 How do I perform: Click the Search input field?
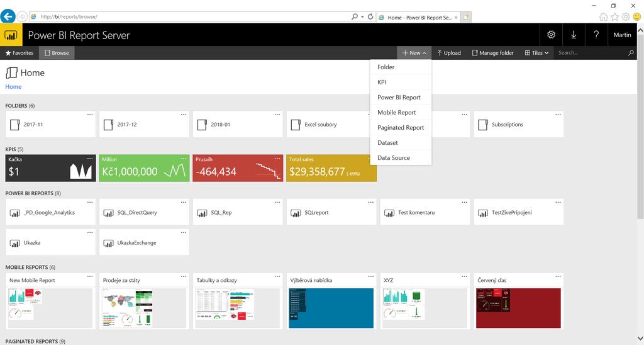[591, 53]
